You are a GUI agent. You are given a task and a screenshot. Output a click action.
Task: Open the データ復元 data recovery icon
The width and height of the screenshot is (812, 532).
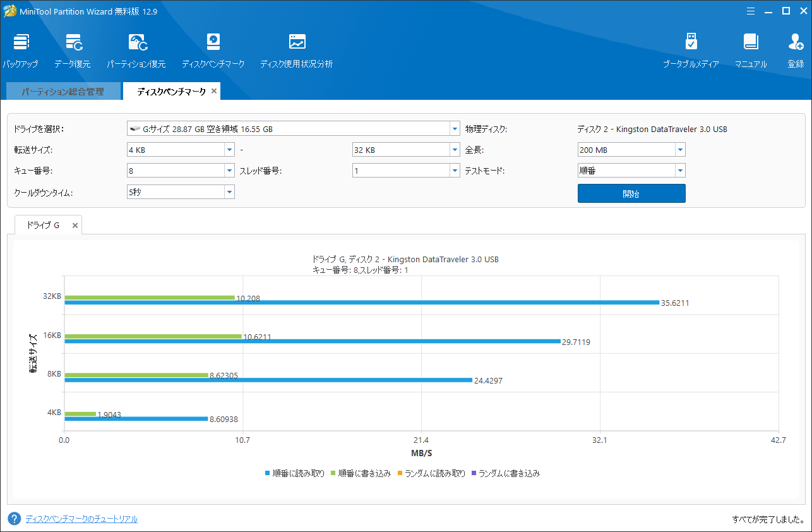73,43
